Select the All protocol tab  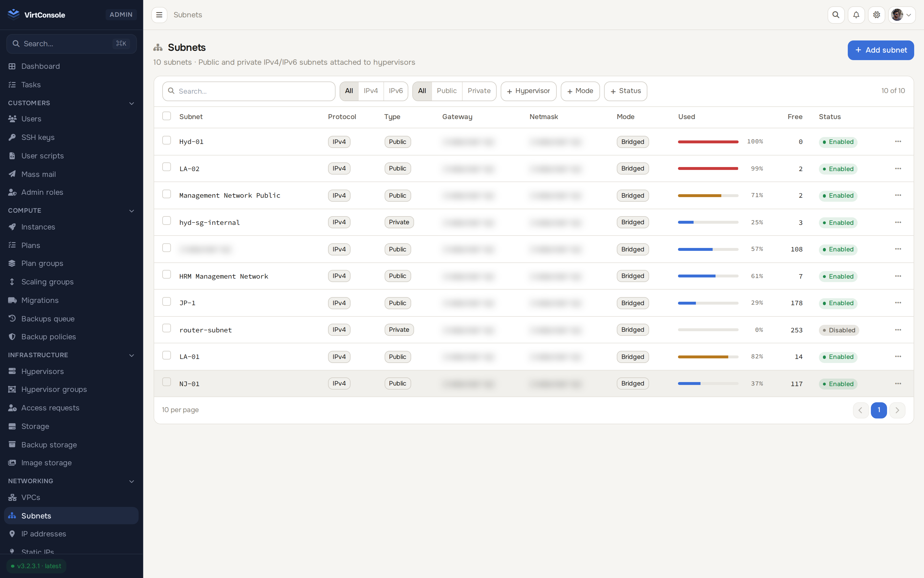coord(349,91)
